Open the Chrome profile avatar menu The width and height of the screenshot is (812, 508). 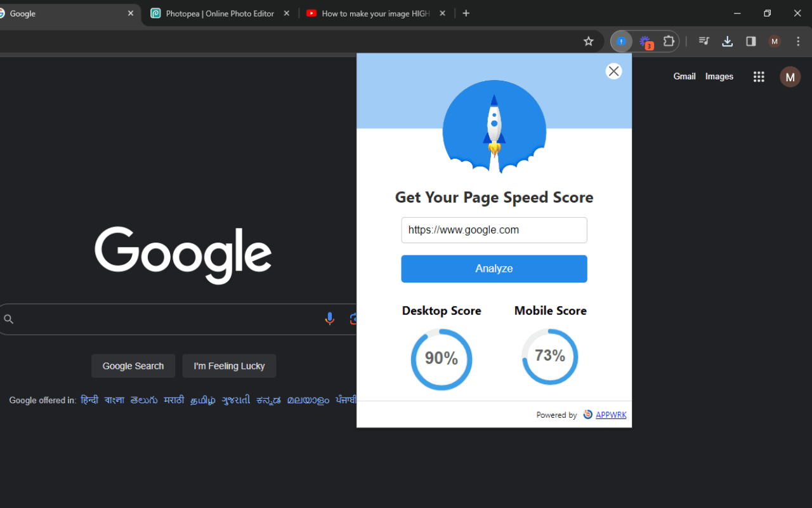point(774,41)
